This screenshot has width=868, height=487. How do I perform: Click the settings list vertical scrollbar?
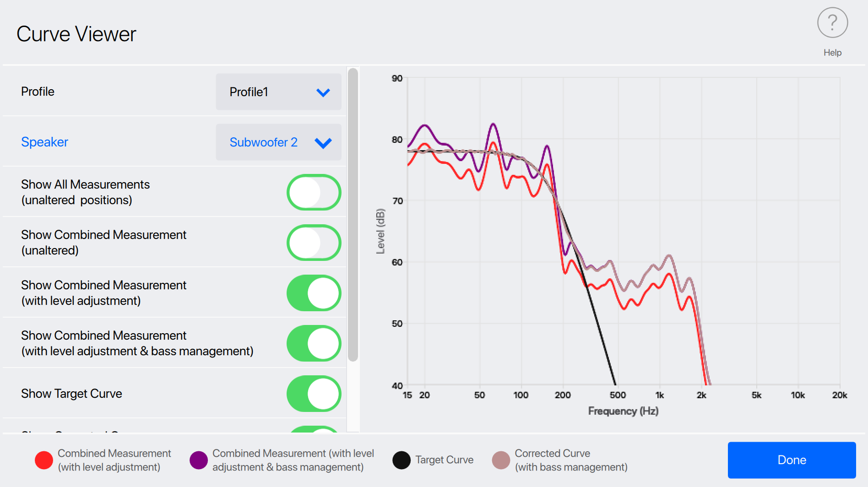tap(353, 215)
